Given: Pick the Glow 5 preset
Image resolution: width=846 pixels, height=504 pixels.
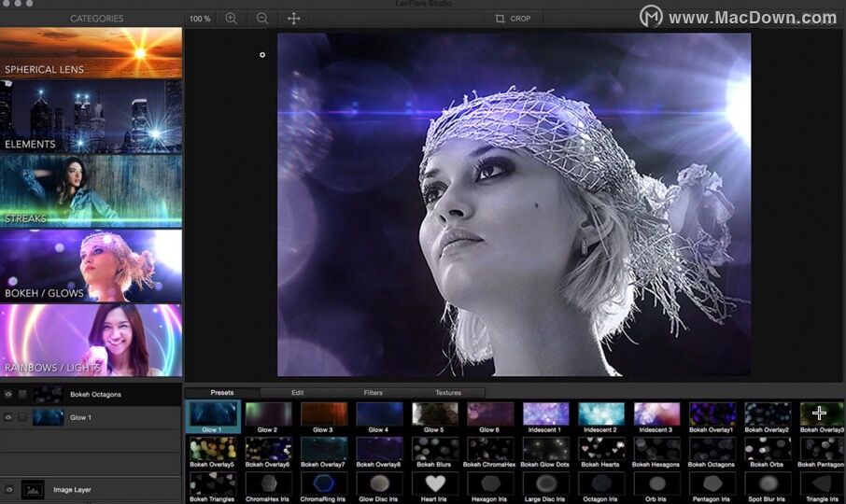Looking at the screenshot, I should tap(435, 417).
